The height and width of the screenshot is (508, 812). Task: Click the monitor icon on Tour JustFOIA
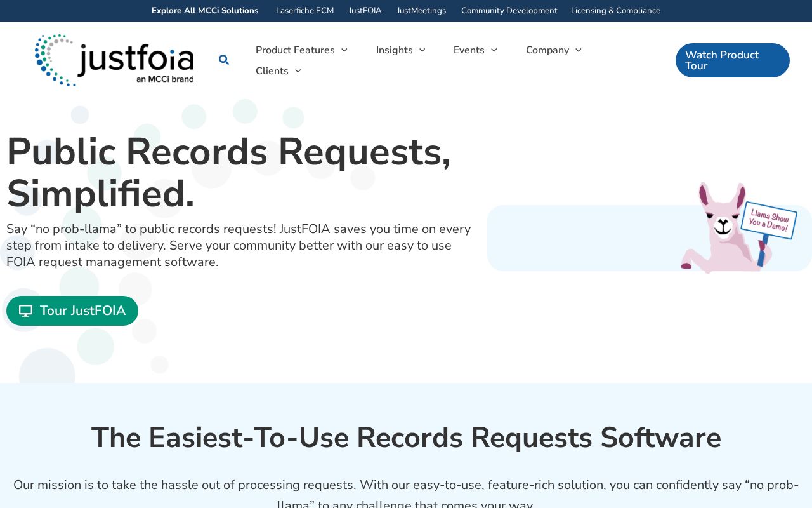tap(25, 311)
